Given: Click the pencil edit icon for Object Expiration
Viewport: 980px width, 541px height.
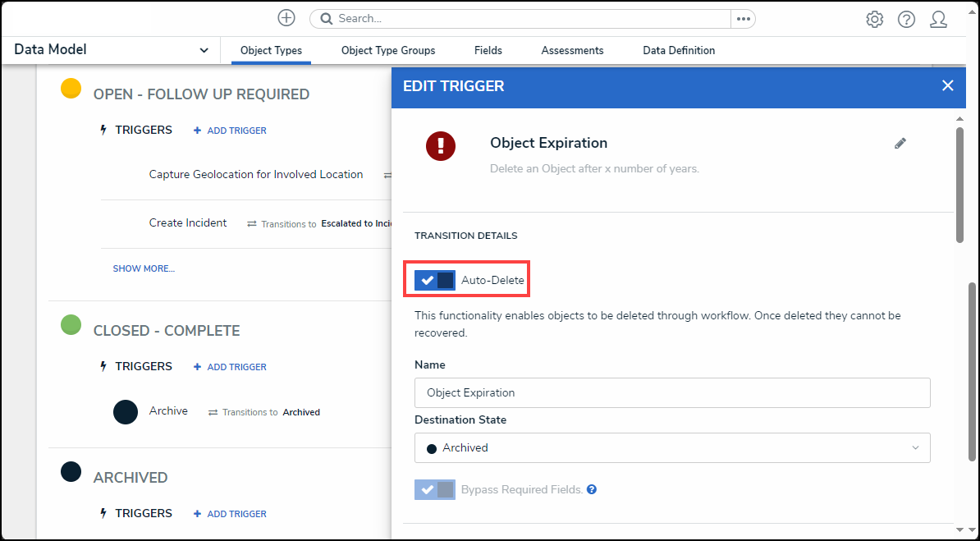Looking at the screenshot, I should [x=900, y=144].
